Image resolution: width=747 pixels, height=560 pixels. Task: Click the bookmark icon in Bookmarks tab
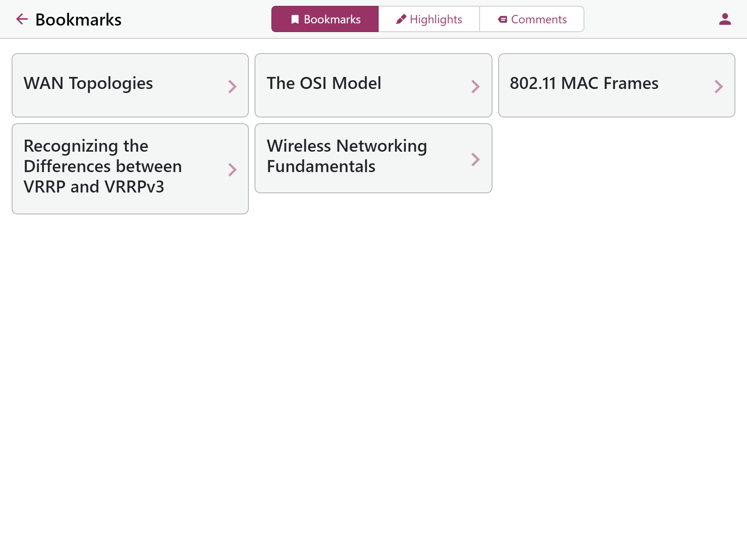click(x=295, y=19)
